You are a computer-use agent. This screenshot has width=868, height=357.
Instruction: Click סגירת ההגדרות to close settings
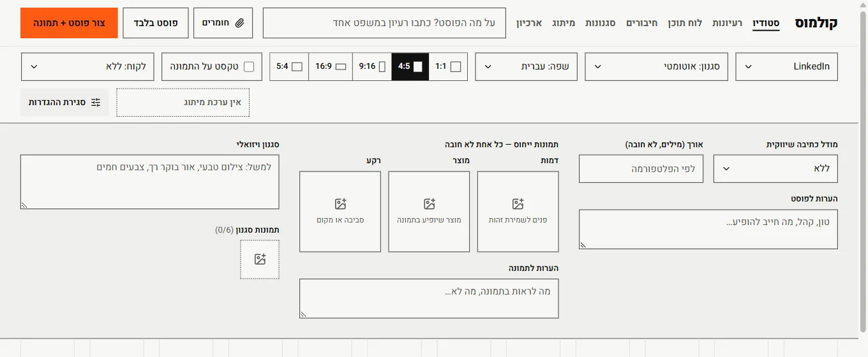(x=64, y=102)
